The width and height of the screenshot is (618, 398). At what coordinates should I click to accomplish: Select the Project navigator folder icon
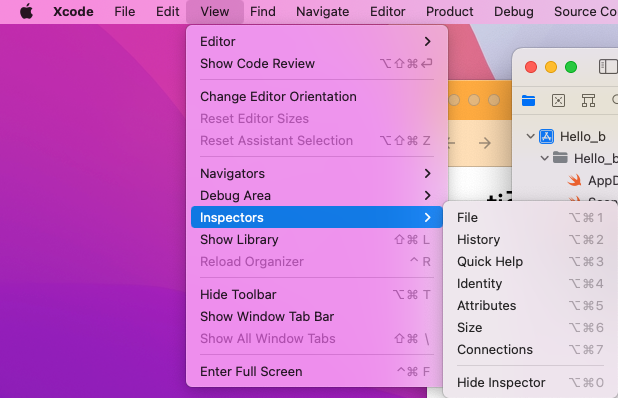click(528, 100)
